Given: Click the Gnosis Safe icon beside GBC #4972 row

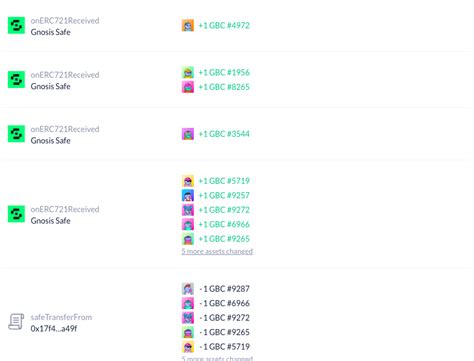Looking at the screenshot, I should [x=16, y=25].
